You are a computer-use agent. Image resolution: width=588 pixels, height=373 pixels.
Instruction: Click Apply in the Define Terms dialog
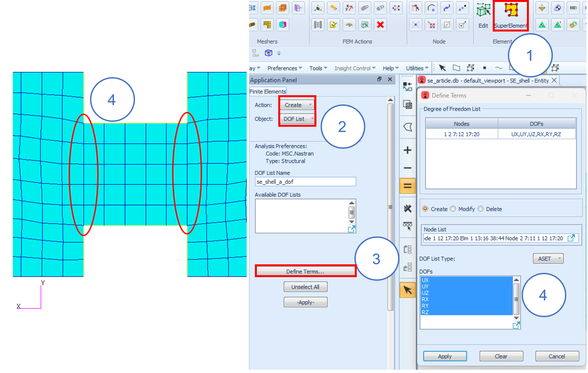point(445,356)
